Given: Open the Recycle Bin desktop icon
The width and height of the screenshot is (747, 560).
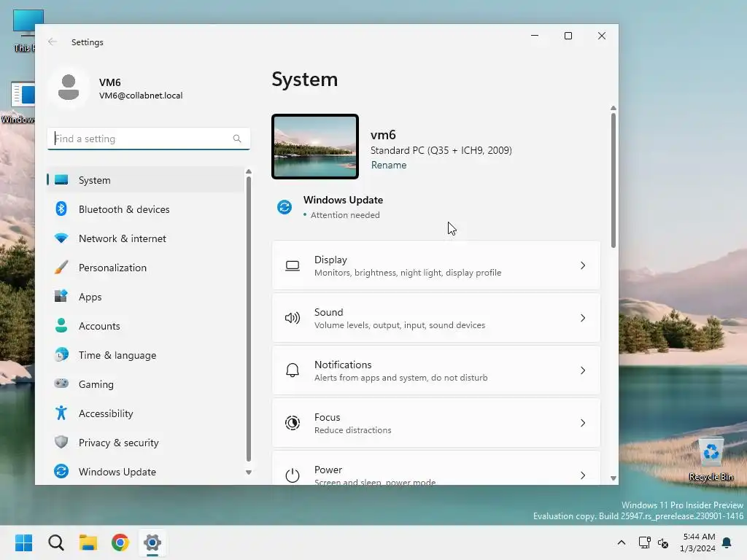Looking at the screenshot, I should 711,459.
